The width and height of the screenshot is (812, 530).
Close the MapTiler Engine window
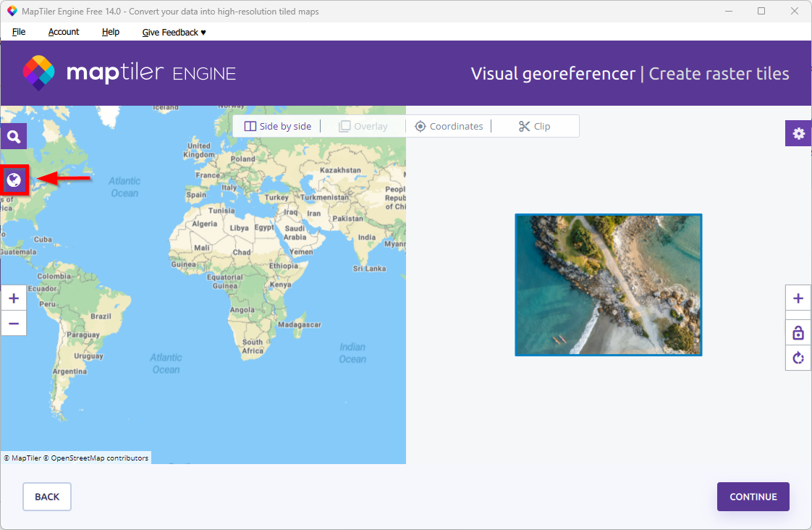coord(795,11)
